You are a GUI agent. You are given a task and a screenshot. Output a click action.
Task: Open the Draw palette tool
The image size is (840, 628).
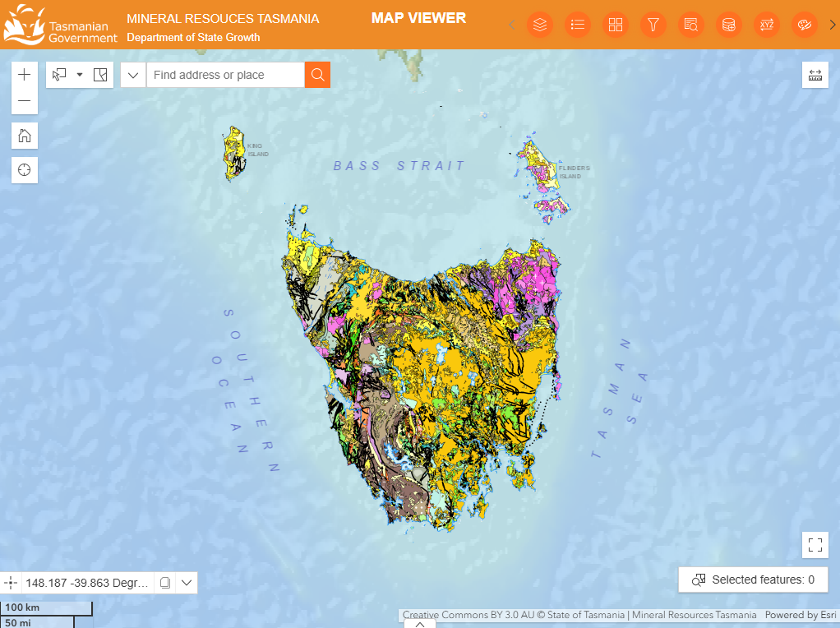804,25
